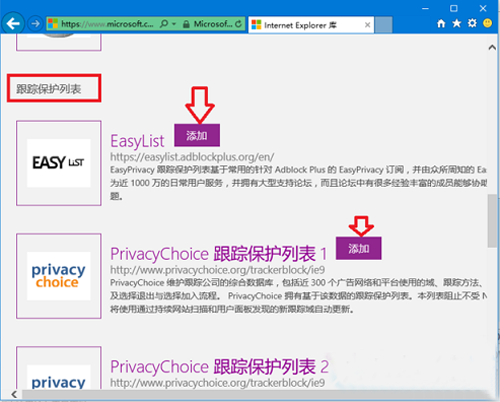Click the privacy logo for 跟踪保护列表 2
The width and height of the screenshot is (500, 402).
coord(59,367)
